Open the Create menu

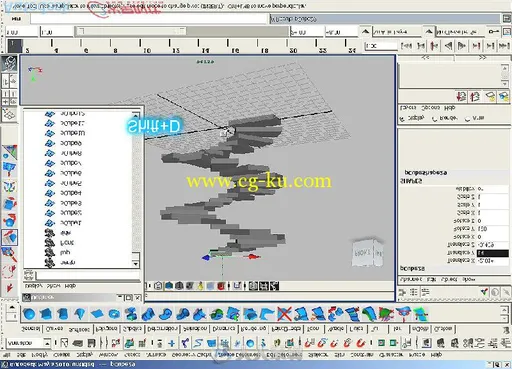(x=62, y=355)
